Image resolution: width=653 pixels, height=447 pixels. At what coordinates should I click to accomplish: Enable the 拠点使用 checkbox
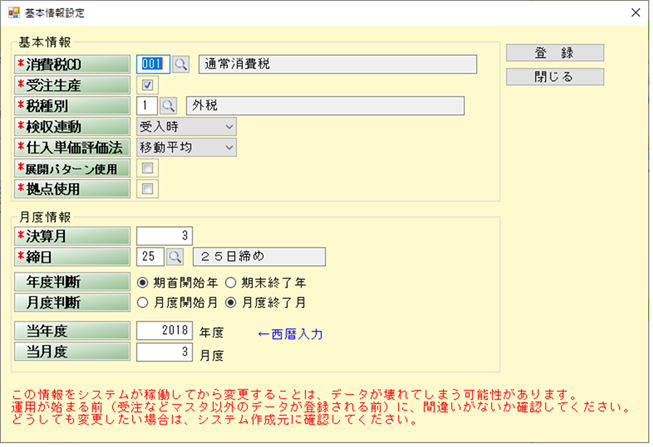tap(147, 188)
